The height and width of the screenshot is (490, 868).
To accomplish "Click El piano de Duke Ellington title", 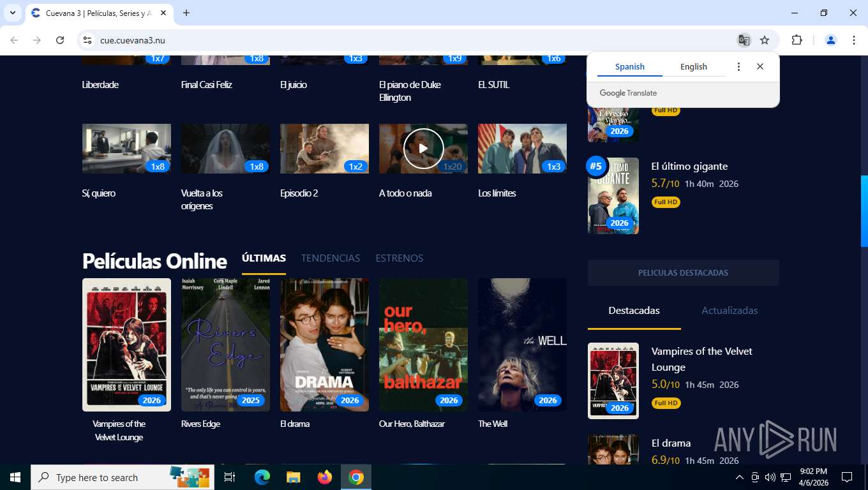I will [410, 91].
